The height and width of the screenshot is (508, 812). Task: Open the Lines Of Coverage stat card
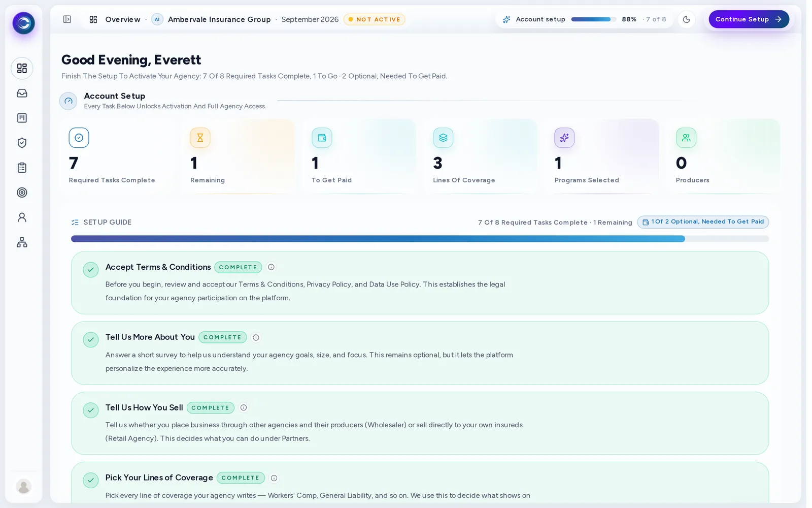coord(480,156)
